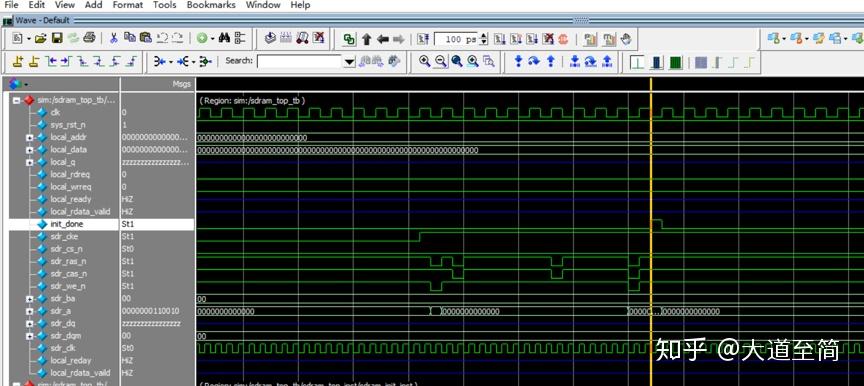
Task: Open the Bookmarks menu
Action: tap(211, 5)
